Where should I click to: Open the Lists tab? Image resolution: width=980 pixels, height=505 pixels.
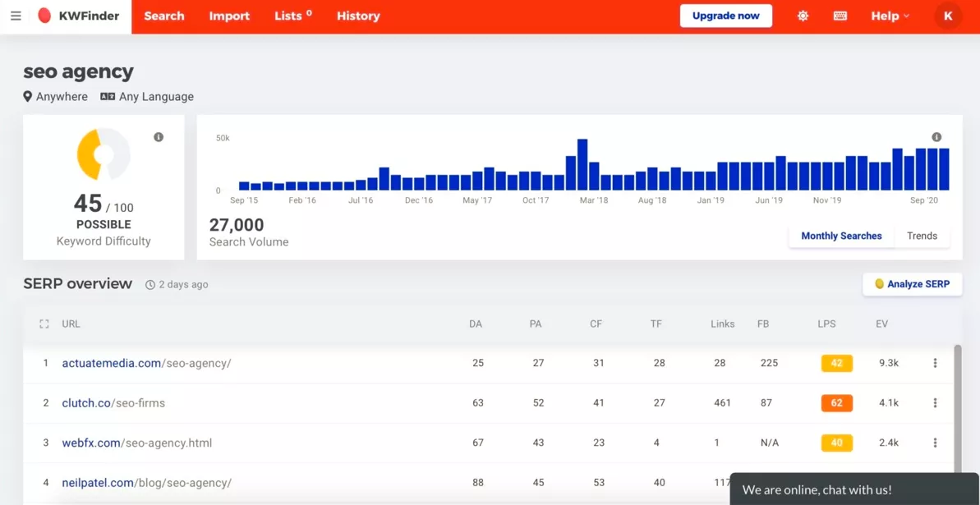coord(293,16)
